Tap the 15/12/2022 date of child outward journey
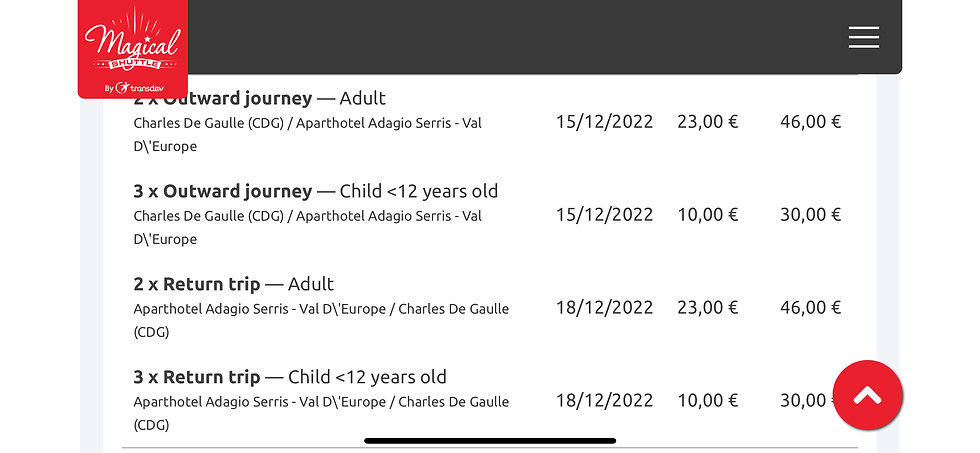 (604, 214)
